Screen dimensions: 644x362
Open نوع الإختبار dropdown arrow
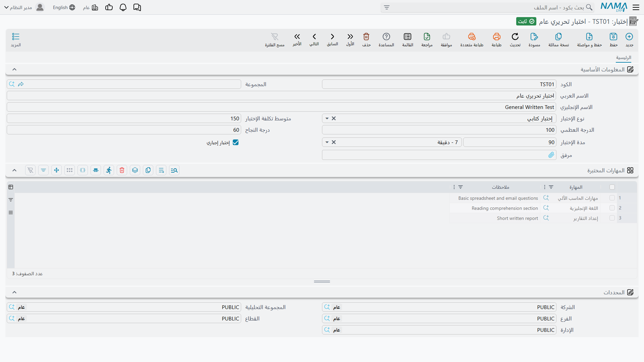(327, 119)
